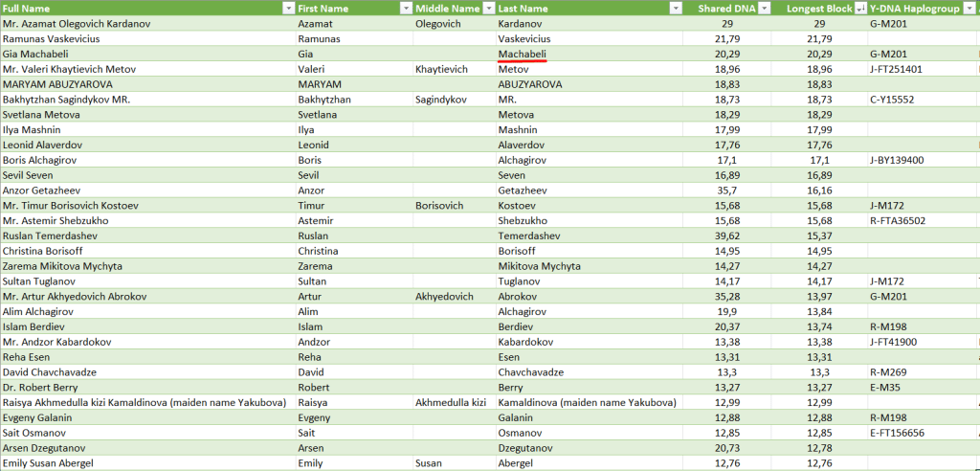Select the underlined Machabeli last name cell
980x471 pixels.
523,55
